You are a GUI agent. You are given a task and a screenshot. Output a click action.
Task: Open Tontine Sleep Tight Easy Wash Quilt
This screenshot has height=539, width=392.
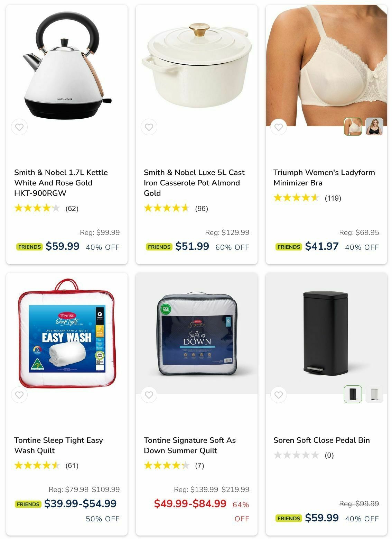point(58,445)
